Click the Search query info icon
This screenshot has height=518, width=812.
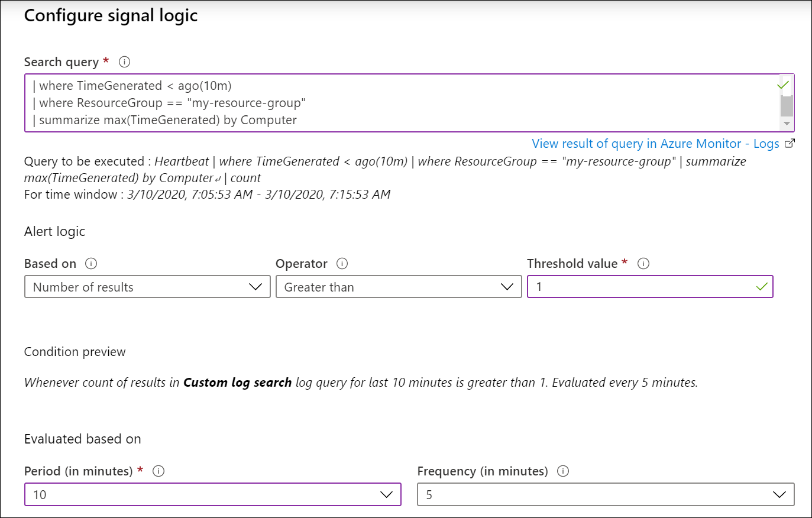coord(124,62)
